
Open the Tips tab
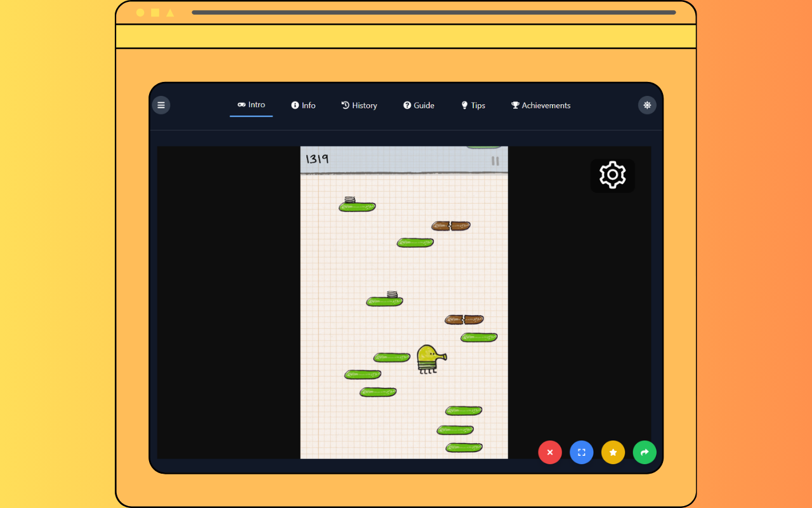coord(473,105)
